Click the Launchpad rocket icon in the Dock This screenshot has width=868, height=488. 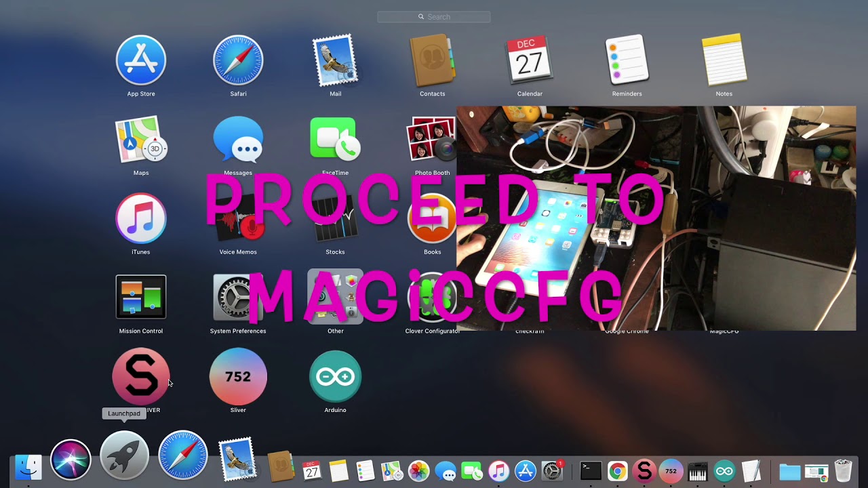[124, 455]
